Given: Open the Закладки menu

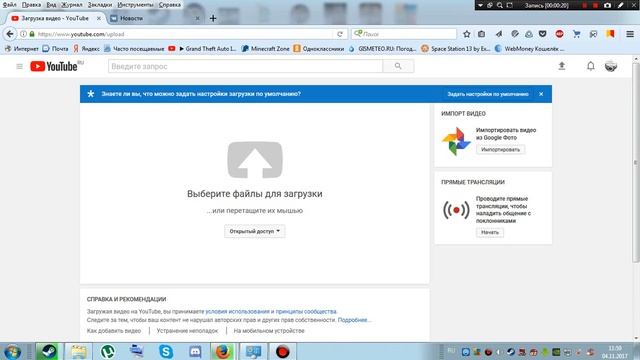Looking at the screenshot, I should (100, 5).
